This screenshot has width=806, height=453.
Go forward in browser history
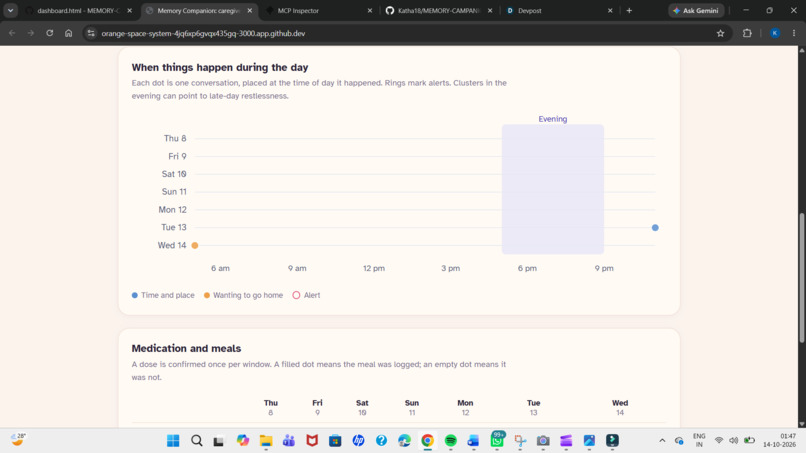click(31, 33)
